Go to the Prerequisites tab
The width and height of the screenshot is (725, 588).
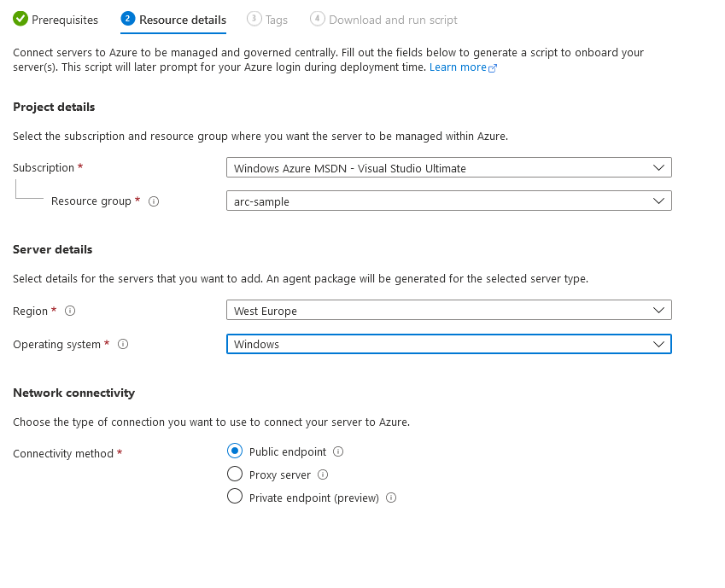point(56,20)
